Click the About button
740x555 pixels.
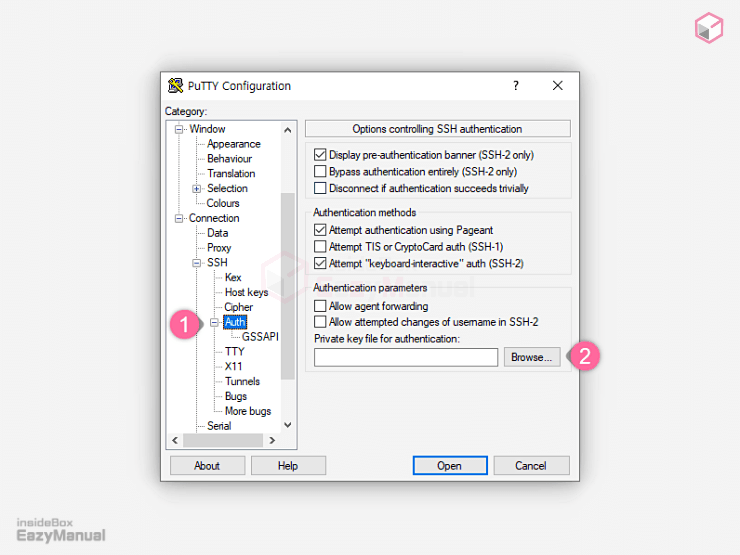tap(207, 466)
